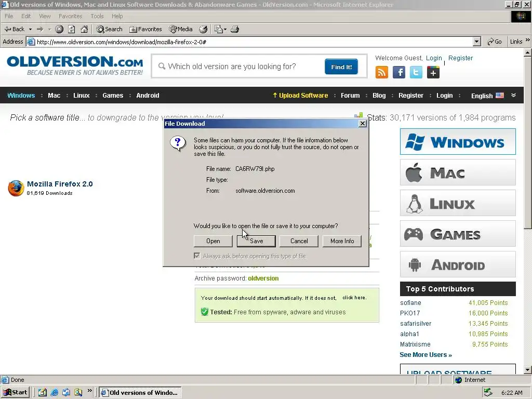Close the File Download dialog
The image size is (532, 399).
[362, 124]
